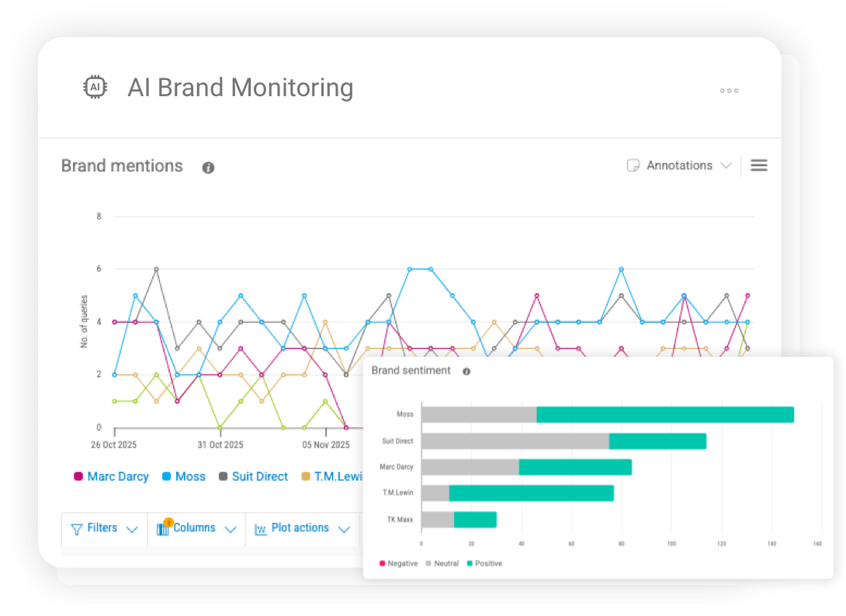Click the Filters funnel icon

click(x=77, y=528)
